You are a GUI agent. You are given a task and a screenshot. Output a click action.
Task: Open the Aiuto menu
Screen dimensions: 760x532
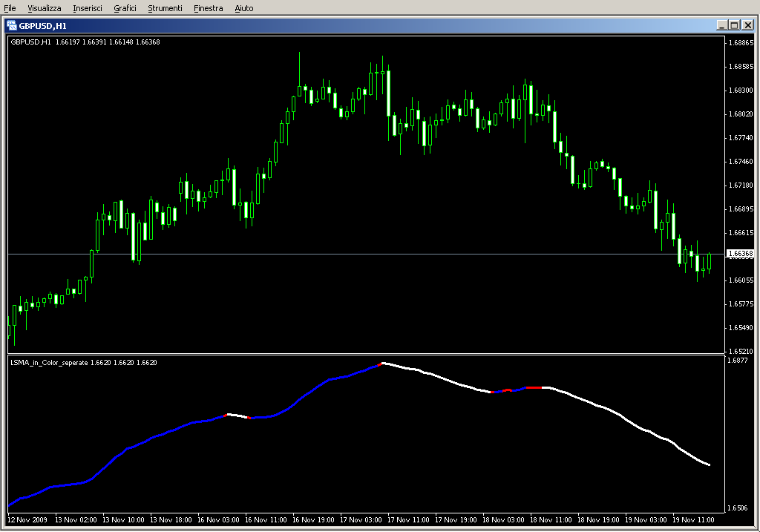(x=243, y=8)
